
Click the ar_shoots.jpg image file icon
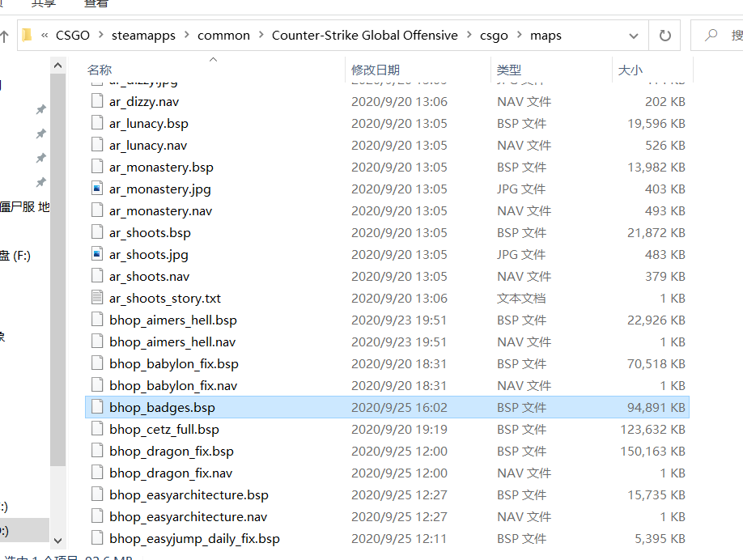[x=97, y=254]
